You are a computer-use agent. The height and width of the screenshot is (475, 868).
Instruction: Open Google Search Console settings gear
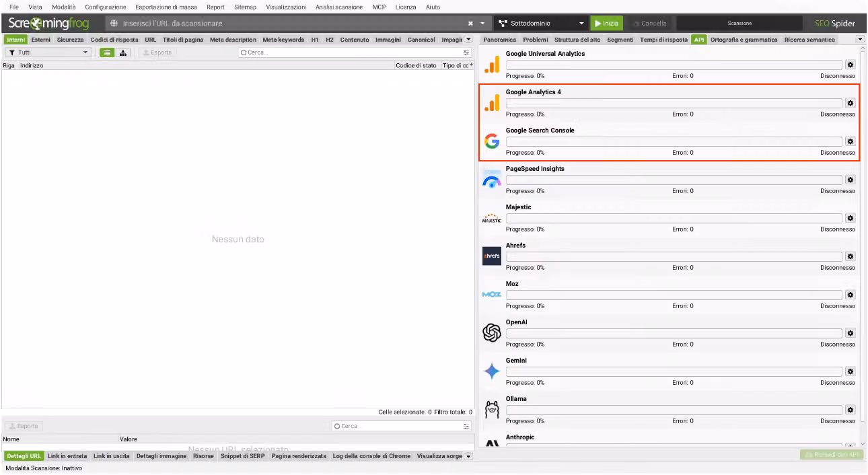click(x=850, y=141)
